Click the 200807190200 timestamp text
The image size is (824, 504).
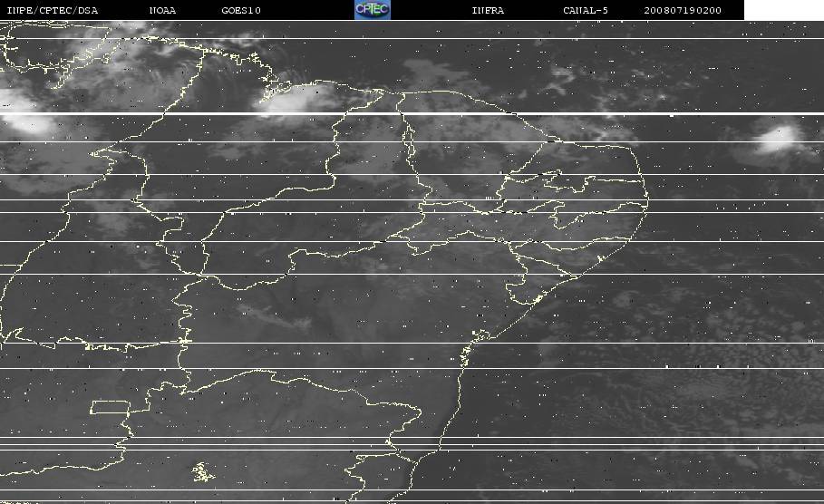(x=683, y=10)
